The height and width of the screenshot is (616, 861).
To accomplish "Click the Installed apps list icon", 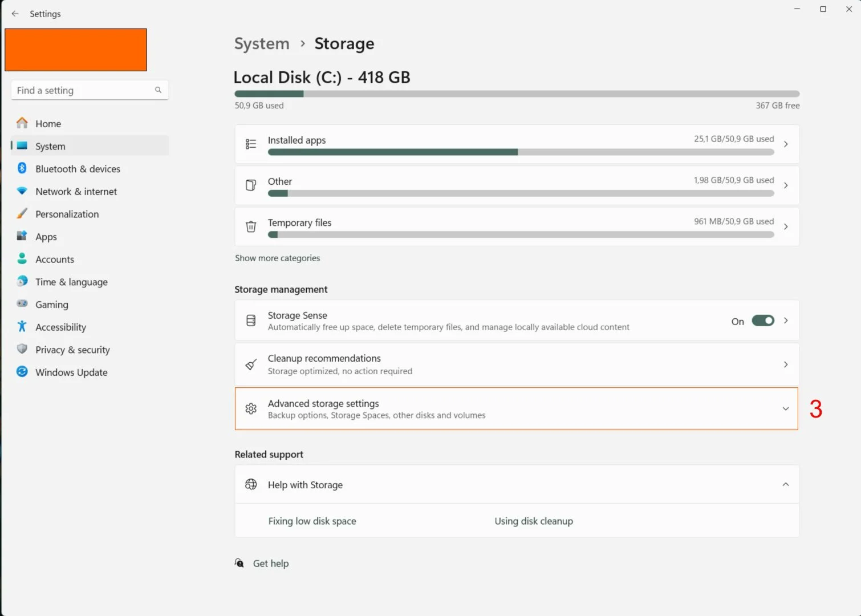I will (251, 144).
